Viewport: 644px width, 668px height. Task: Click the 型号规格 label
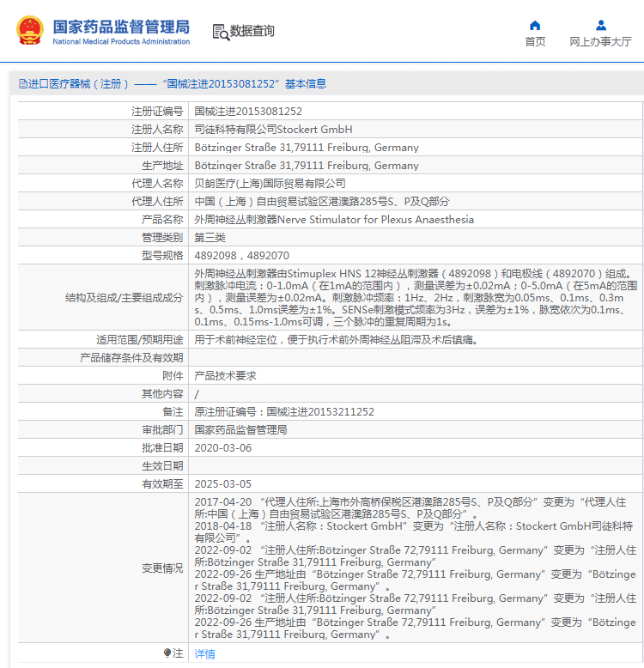[x=162, y=256]
